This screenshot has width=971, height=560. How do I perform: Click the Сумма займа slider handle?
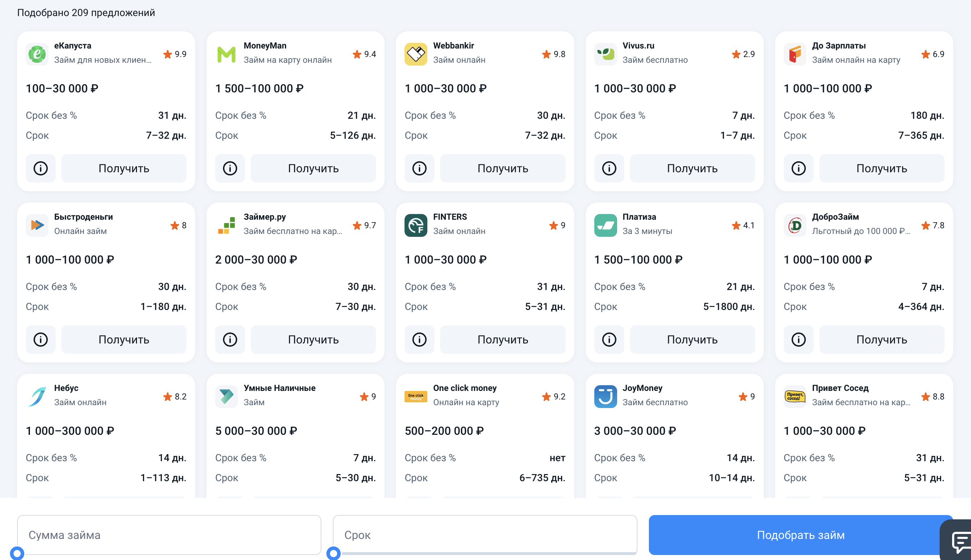pos(17,554)
